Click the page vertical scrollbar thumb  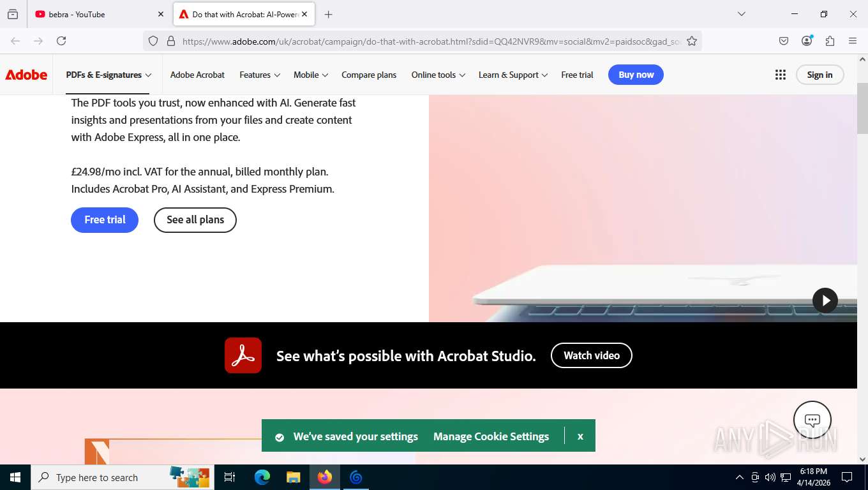[x=862, y=108]
